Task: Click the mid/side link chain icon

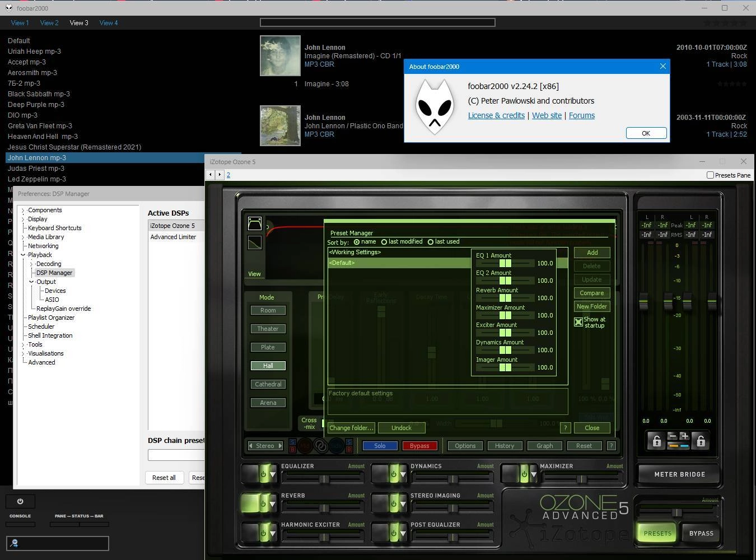Action: (321, 446)
